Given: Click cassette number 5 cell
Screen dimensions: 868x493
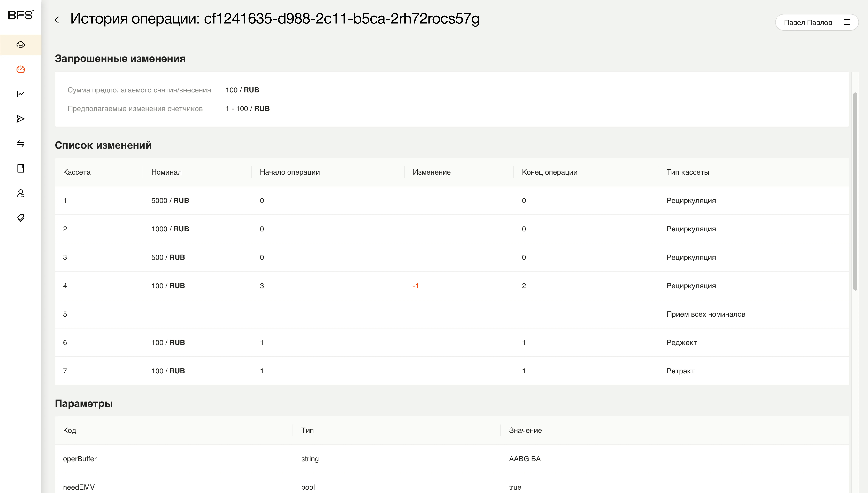Looking at the screenshot, I should (65, 314).
